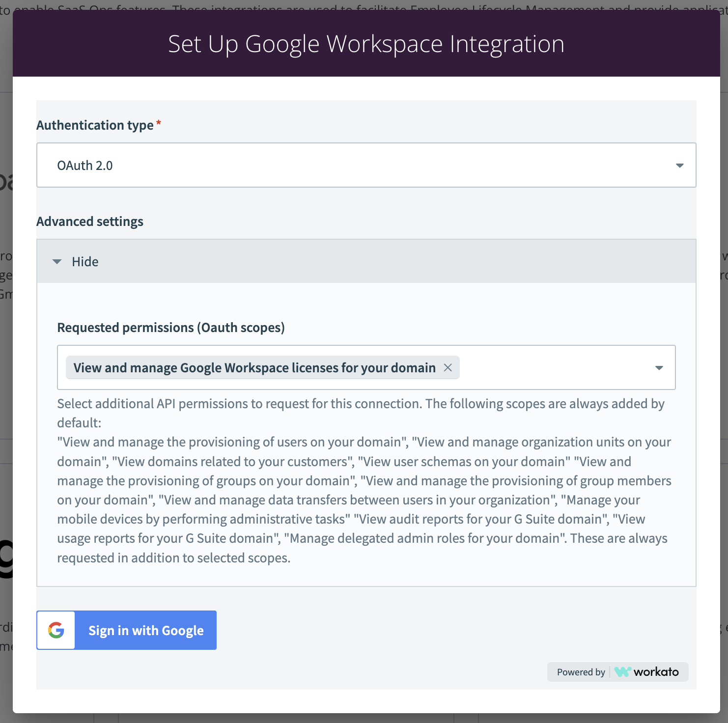Viewport: 728px width, 723px height.
Task: Click the Requested permissions (Oauth scopes) label
Action: tap(171, 328)
